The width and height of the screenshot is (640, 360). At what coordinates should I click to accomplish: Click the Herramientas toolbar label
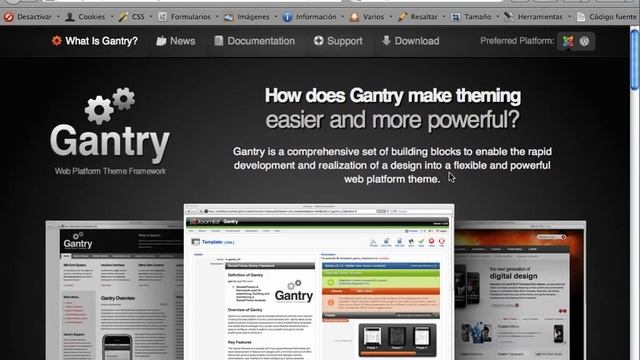tap(540, 17)
